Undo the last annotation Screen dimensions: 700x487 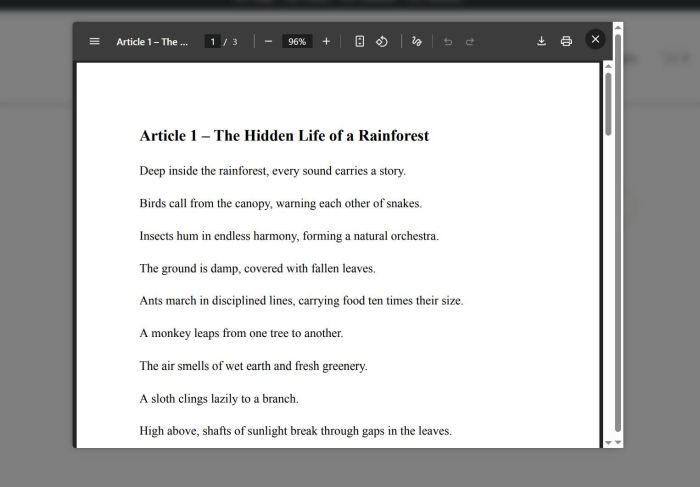447,41
